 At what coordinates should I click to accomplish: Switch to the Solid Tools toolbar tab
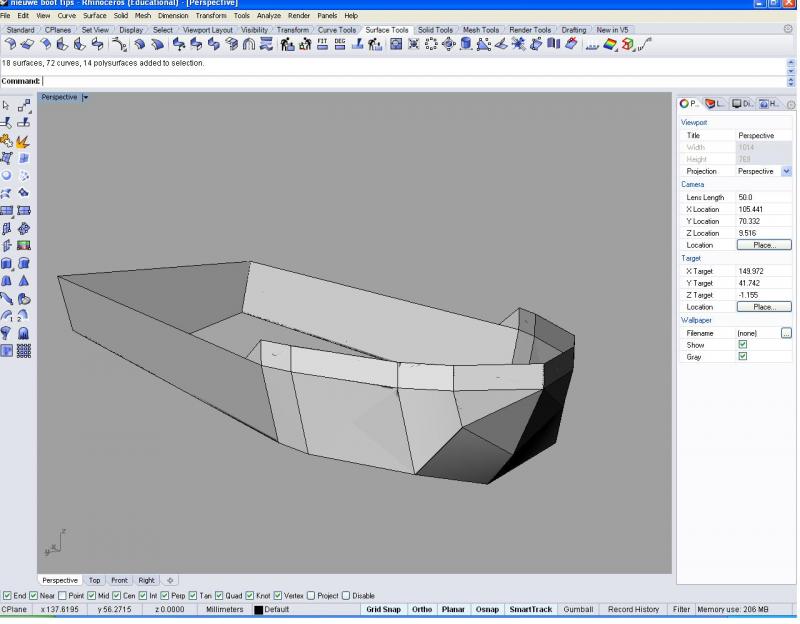(x=435, y=30)
